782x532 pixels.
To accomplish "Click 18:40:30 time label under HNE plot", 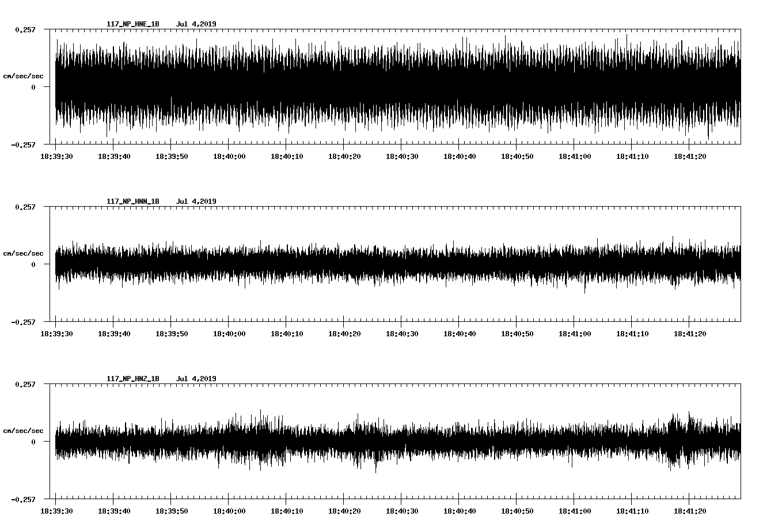I will click(402, 156).
